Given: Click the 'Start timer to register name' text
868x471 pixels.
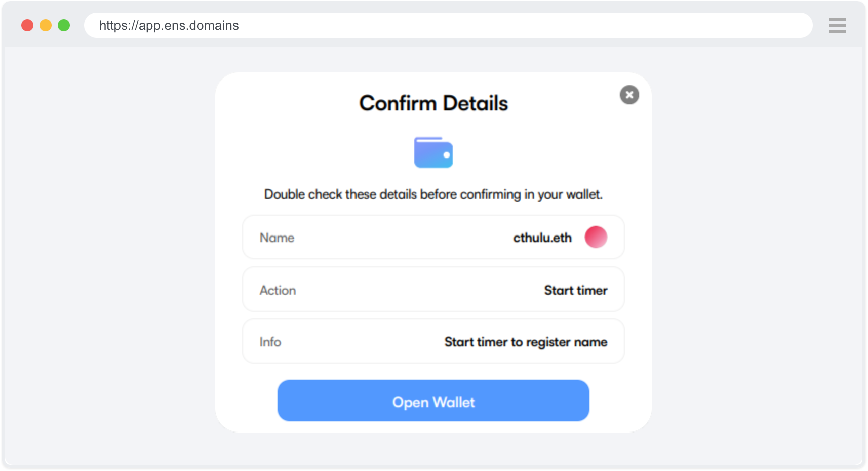Looking at the screenshot, I should click(526, 342).
